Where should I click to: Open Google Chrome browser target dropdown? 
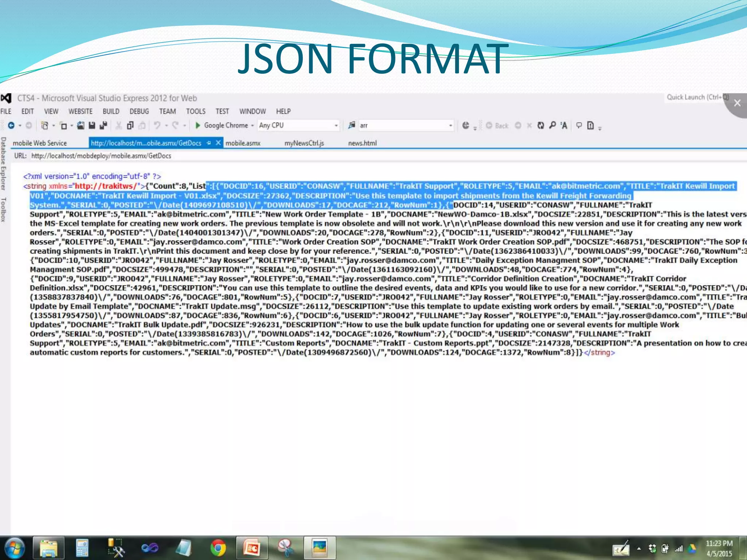(x=252, y=125)
